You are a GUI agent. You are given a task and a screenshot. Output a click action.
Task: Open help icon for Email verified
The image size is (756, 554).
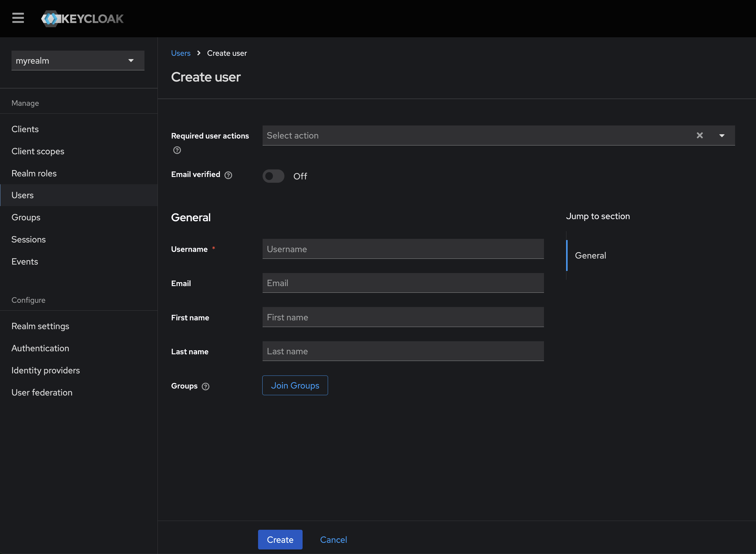point(228,175)
